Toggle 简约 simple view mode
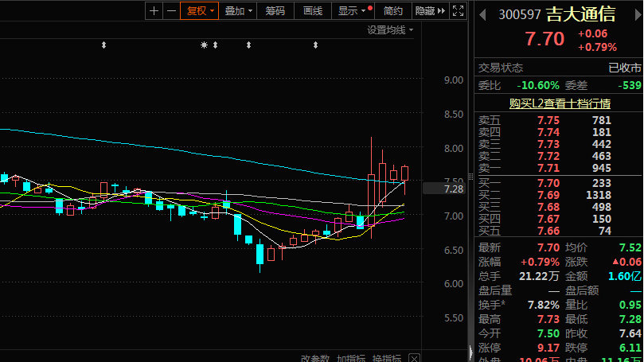Screen dimensions: 644x362 click(392, 10)
